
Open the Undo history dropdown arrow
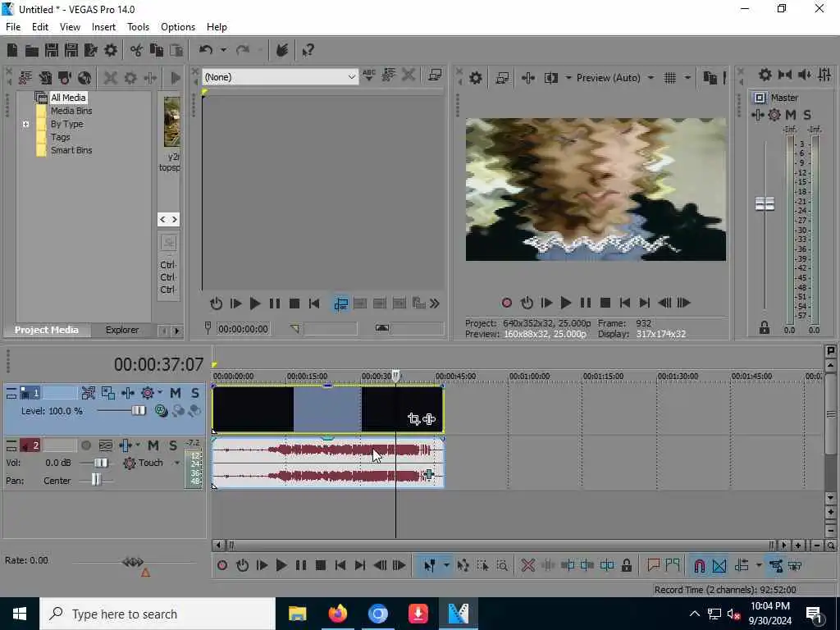tap(223, 50)
